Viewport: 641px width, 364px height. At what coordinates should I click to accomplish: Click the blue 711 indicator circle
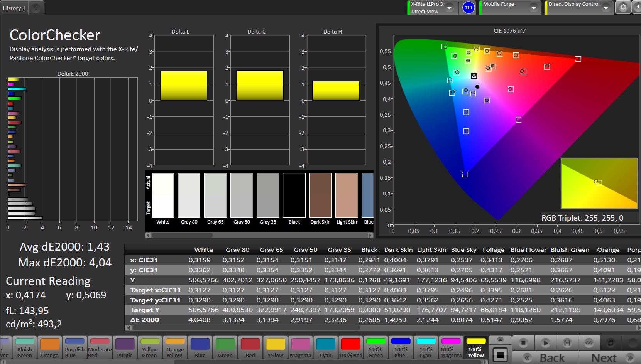click(x=468, y=8)
